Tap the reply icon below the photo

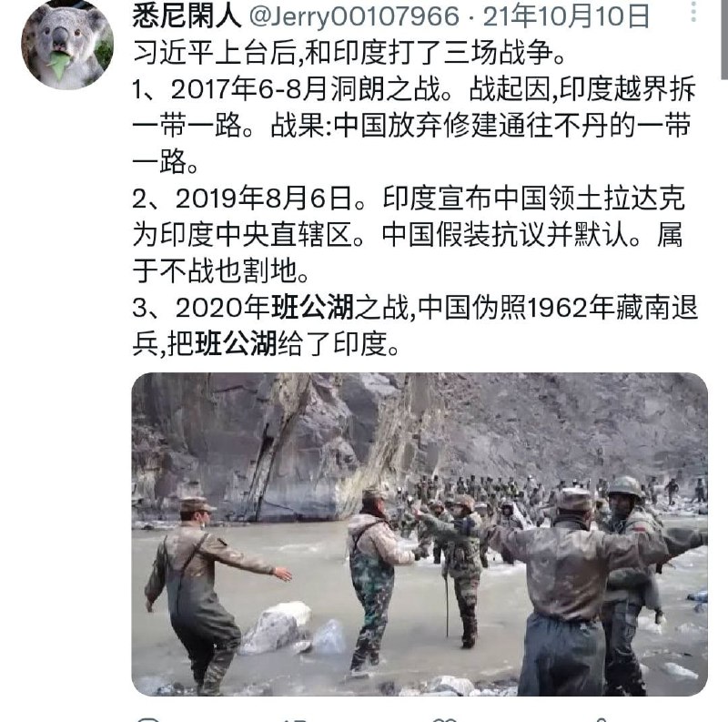point(148,719)
